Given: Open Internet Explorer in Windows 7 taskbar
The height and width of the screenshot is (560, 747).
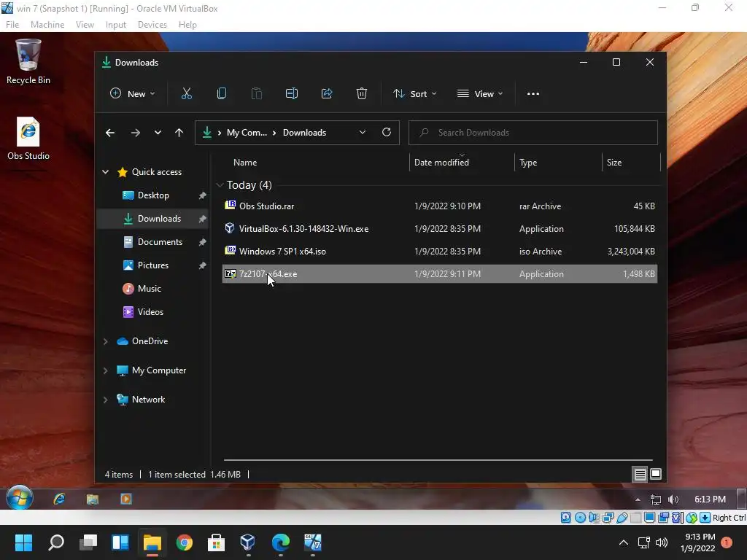Looking at the screenshot, I should [x=59, y=499].
